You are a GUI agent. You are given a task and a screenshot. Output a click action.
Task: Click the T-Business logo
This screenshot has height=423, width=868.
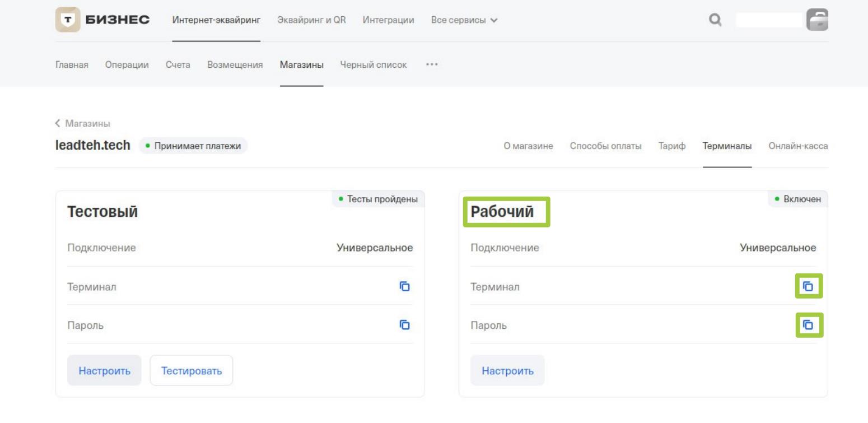coord(102,20)
